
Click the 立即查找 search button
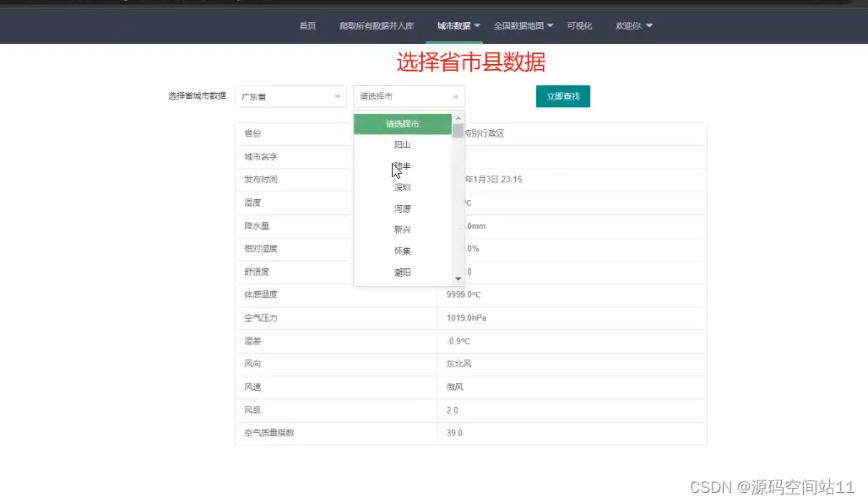click(562, 96)
